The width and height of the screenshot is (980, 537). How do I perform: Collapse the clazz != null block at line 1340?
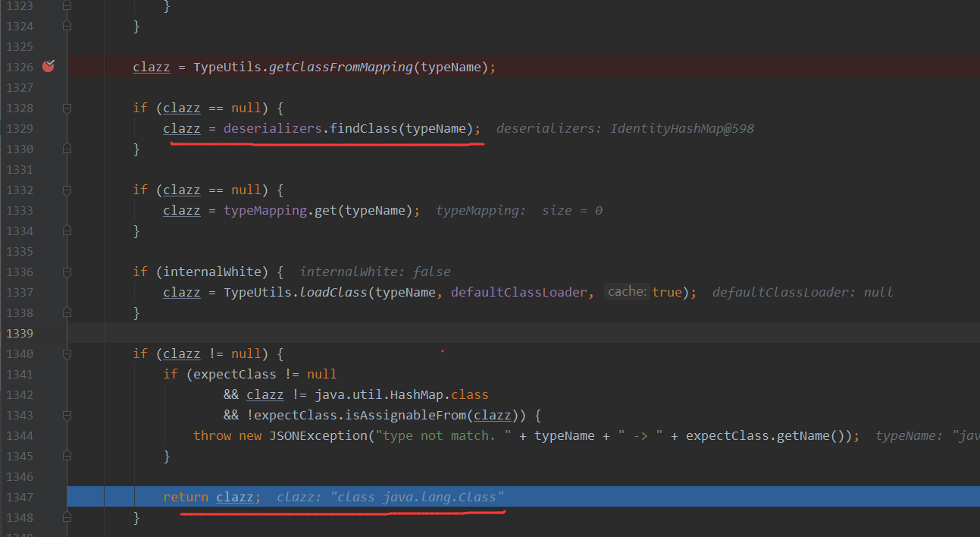pos(67,353)
